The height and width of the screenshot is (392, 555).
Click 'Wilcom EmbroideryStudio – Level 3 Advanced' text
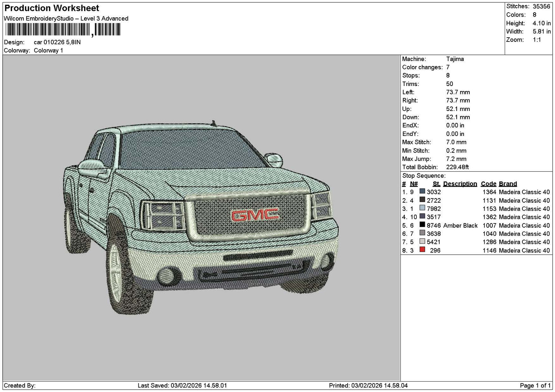[66, 18]
